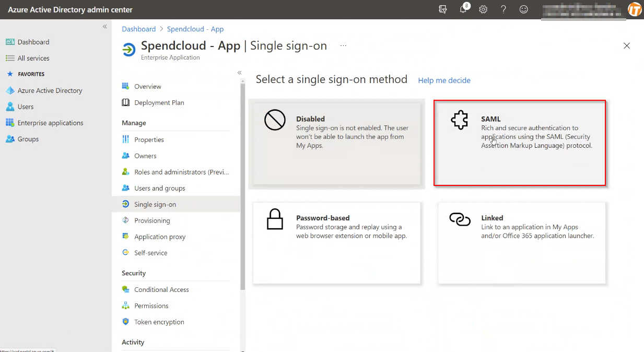Click the feedback smiley icon

click(523, 9)
